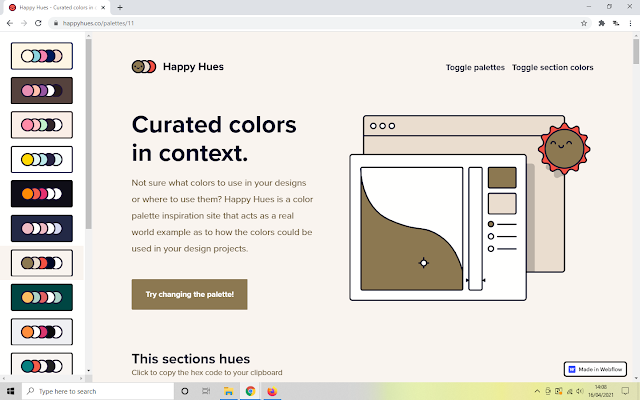The image size is (640, 400).
Task: Open the taskbar clock showing 14:08
Action: click(600, 391)
